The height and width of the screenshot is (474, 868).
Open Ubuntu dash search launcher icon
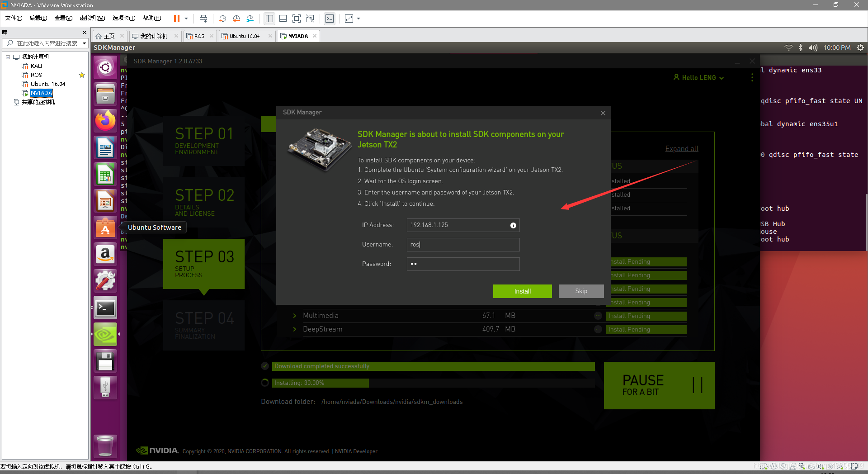click(105, 68)
